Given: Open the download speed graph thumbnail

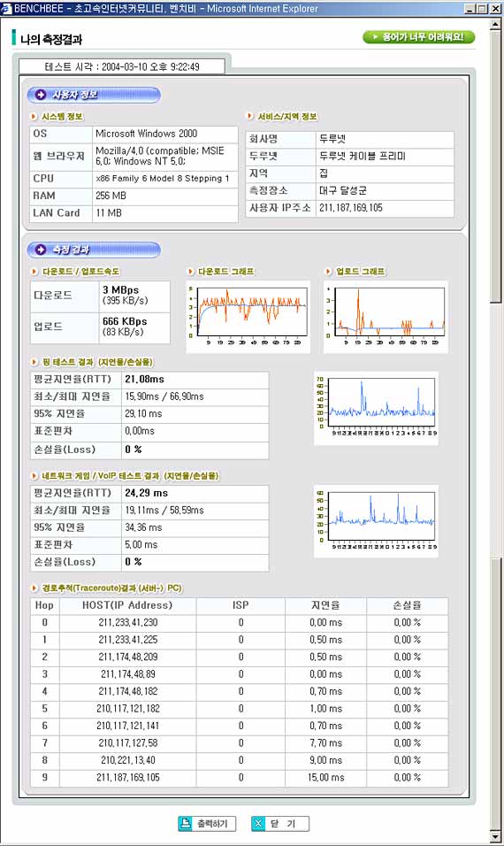Looking at the screenshot, I should click(248, 317).
